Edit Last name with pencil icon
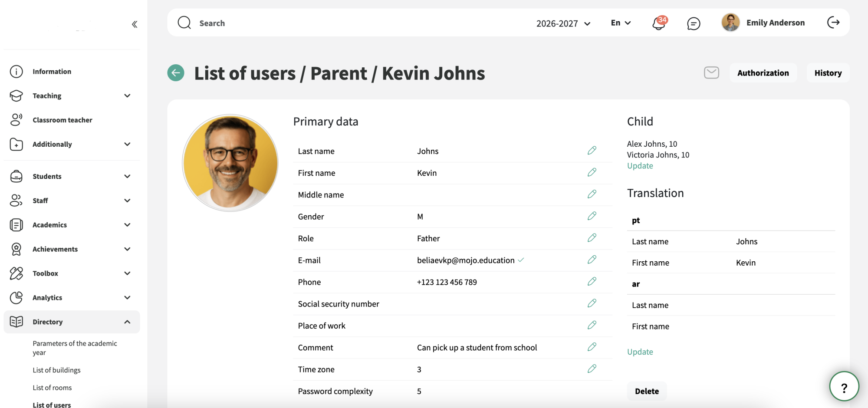Image resolution: width=868 pixels, height=408 pixels. point(592,151)
